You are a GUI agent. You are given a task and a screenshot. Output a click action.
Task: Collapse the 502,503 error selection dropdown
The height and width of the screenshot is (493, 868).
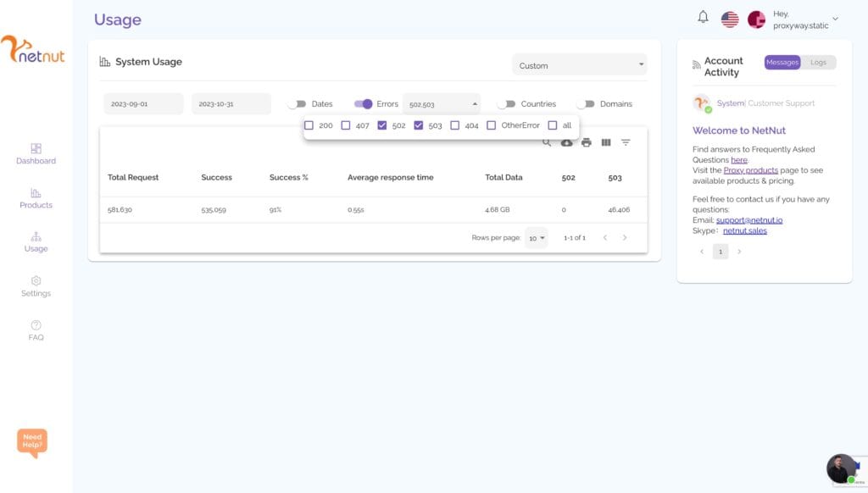pyautogui.click(x=474, y=102)
